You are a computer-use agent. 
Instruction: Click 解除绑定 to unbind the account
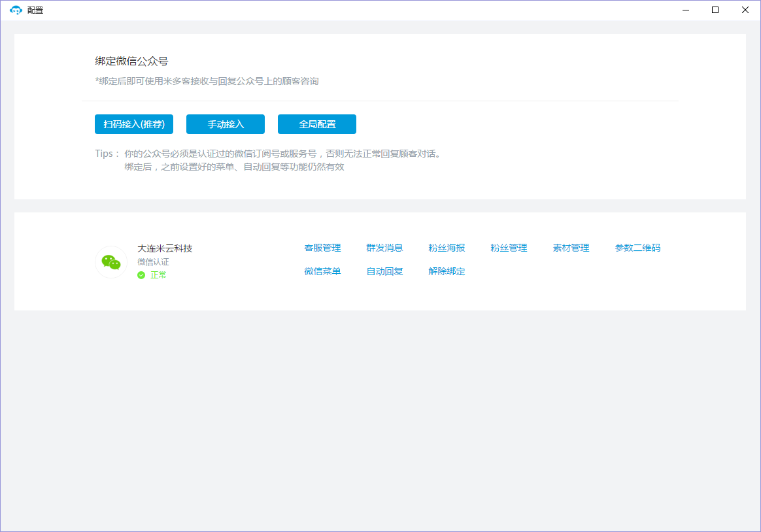[x=447, y=271]
